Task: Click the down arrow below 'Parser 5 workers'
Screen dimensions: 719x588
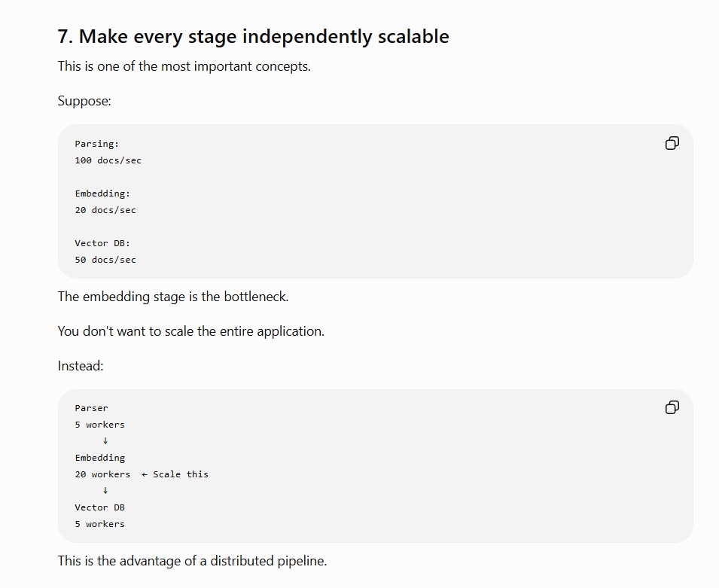Action: pyautogui.click(x=105, y=440)
